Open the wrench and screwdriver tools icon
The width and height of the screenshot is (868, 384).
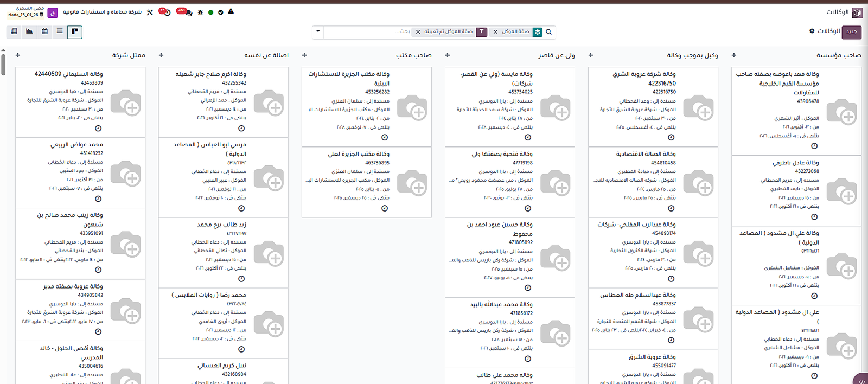point(150,12)
